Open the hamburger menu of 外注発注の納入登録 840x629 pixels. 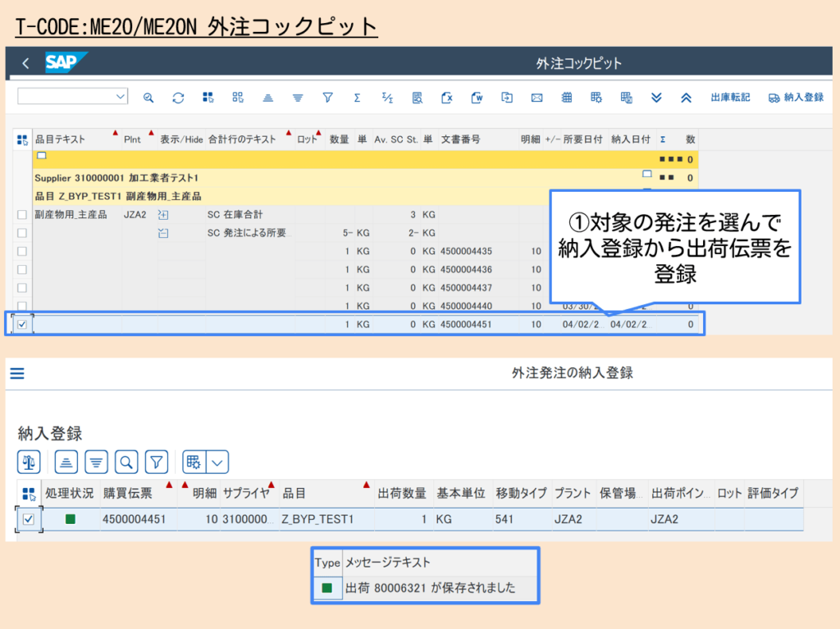pyautogui.click(x=17, y=374)
